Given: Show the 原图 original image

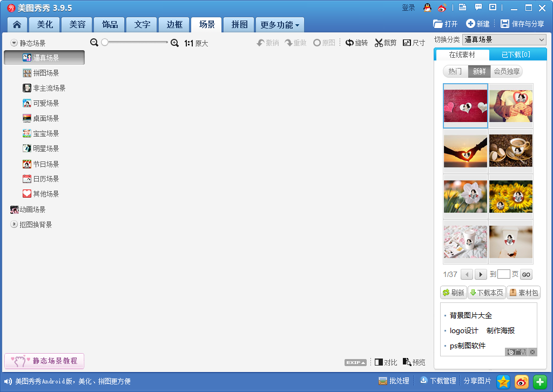Looking at the screenshot, I should point(324,43).
